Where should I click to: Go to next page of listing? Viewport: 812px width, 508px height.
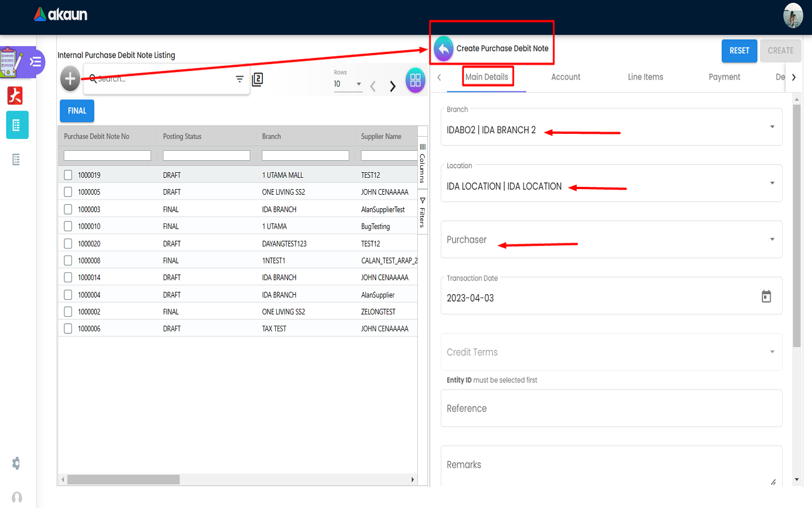(392, 86)
